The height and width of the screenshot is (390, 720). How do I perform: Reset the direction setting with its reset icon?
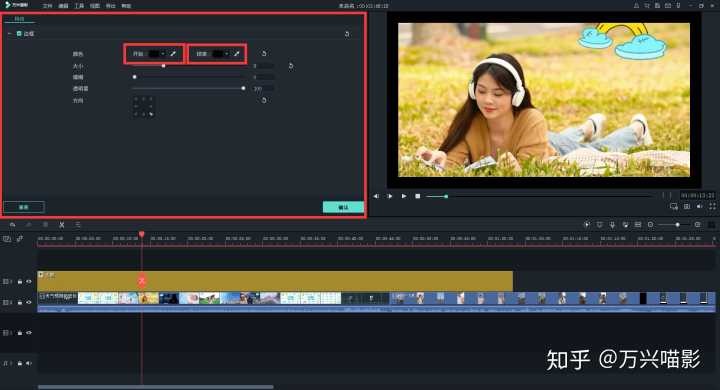[x=264, y=100]
